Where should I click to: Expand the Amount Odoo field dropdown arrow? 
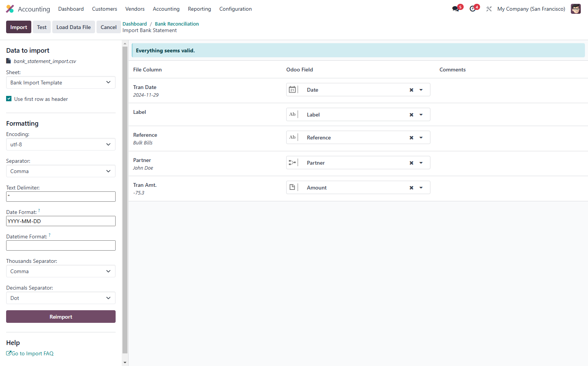click(421, 188)
